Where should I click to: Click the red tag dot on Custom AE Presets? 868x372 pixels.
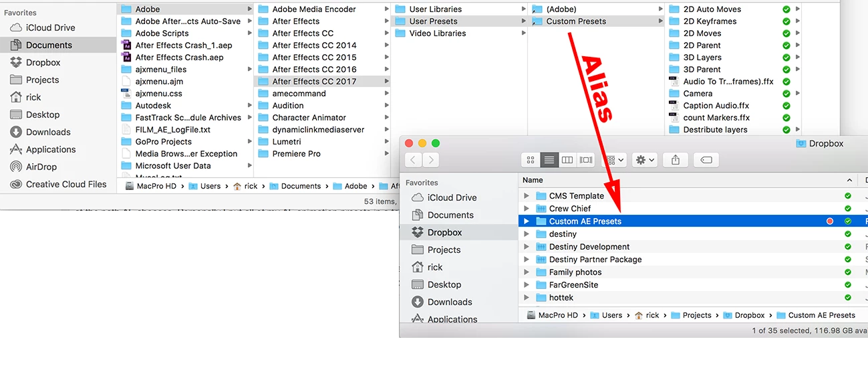(830, 221)
